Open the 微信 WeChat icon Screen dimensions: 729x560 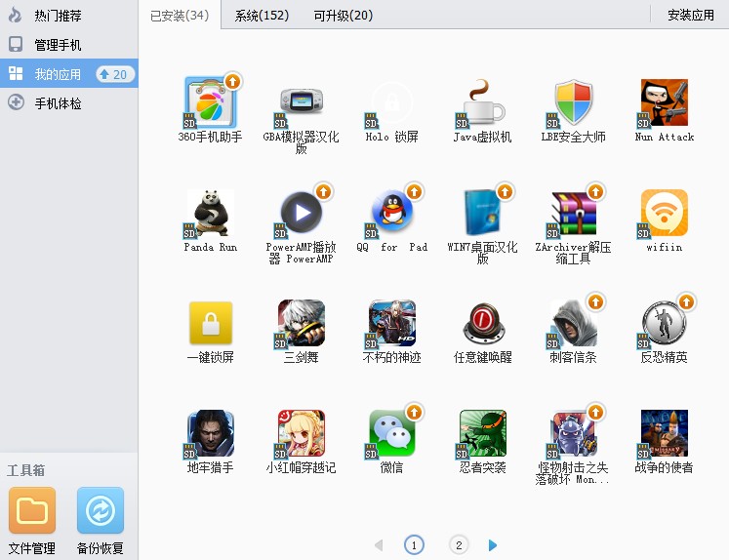coord(392,433)
